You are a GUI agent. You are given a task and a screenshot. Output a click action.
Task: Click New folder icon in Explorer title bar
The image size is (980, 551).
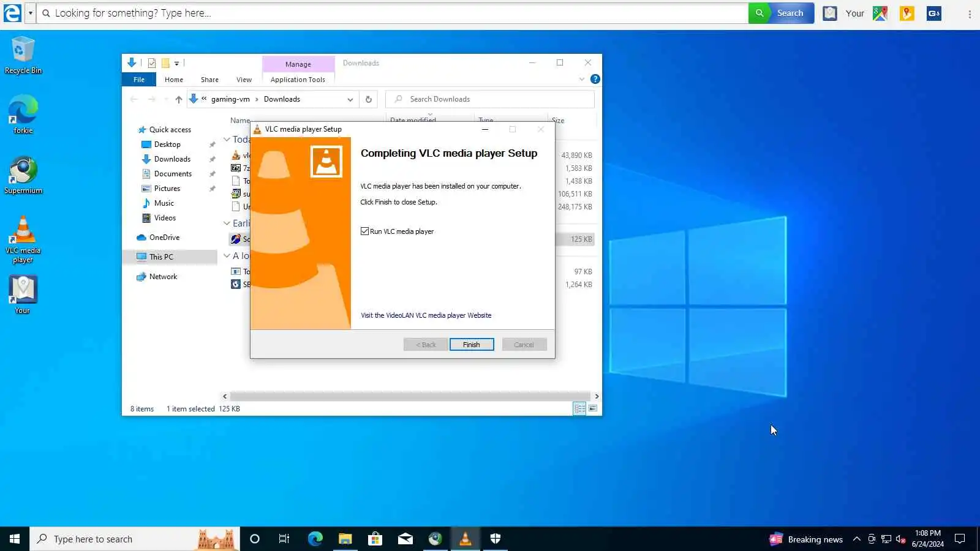(x=165, y=63)
